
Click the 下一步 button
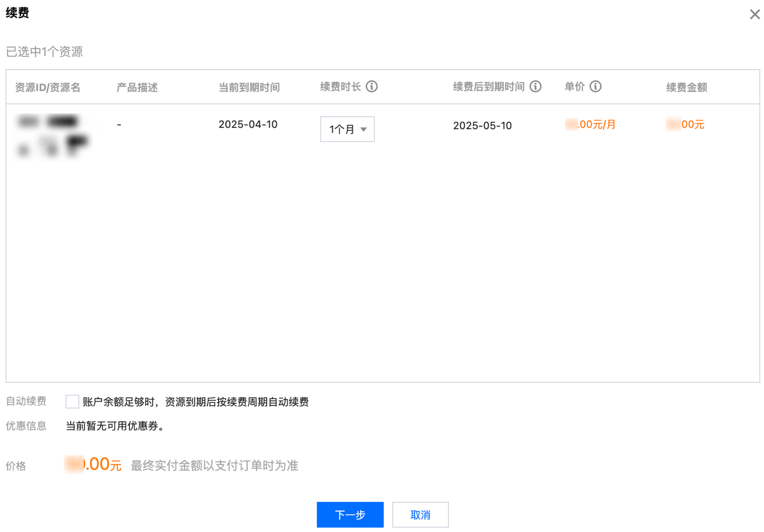pos(350,515)
